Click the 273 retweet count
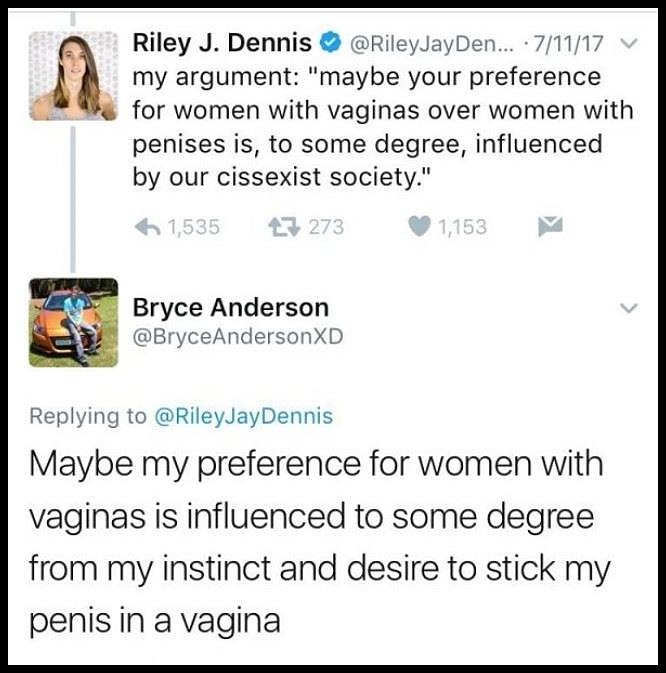The width and height of the screenshot is (666, 673). (x=325, y=227)
